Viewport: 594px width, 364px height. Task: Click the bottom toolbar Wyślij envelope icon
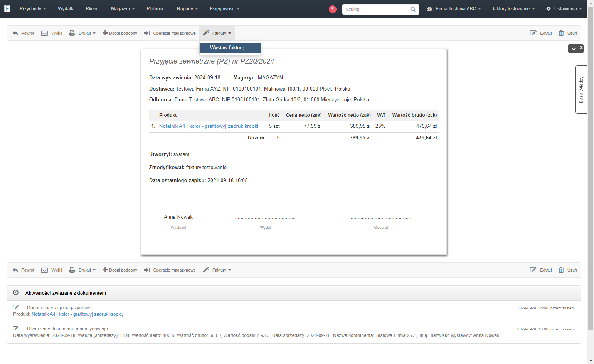[x=44, y=270]
